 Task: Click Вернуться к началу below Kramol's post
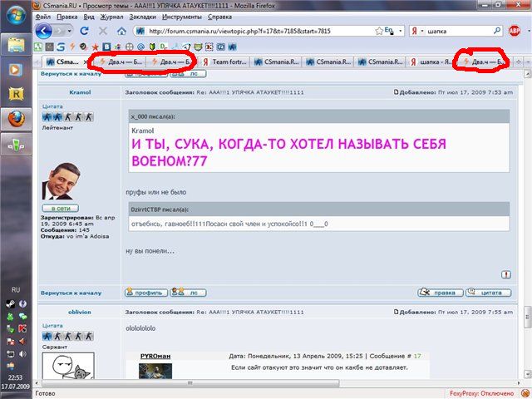point(71,293)
